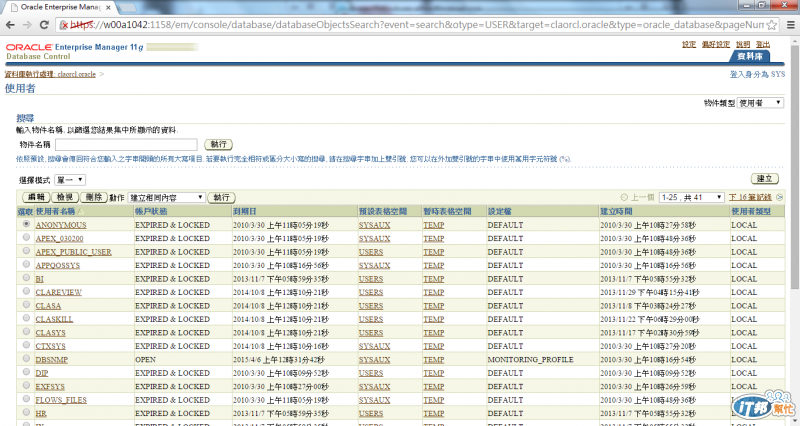Image resolution: width=800 pixels, height=426 pixels.
Task: Select the APEX_PUBLIC_USER radio button
Action: pyautogui.click(x=26, y=251)
